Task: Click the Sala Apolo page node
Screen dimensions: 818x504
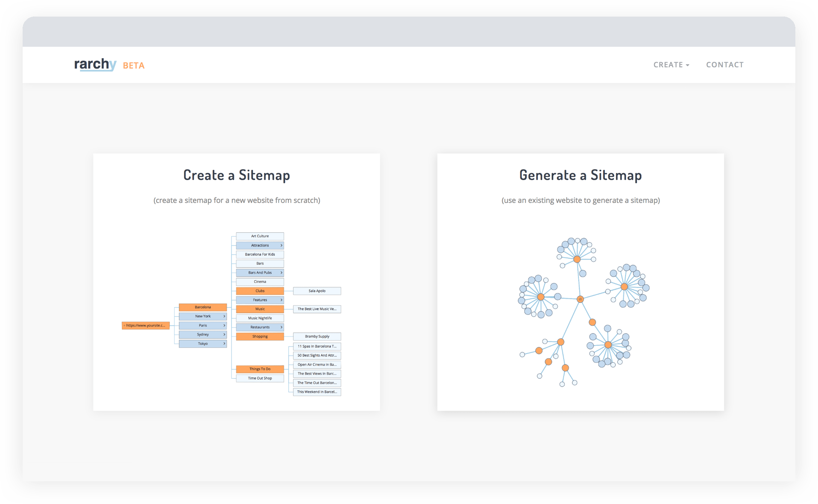Action: pos(317,291)
